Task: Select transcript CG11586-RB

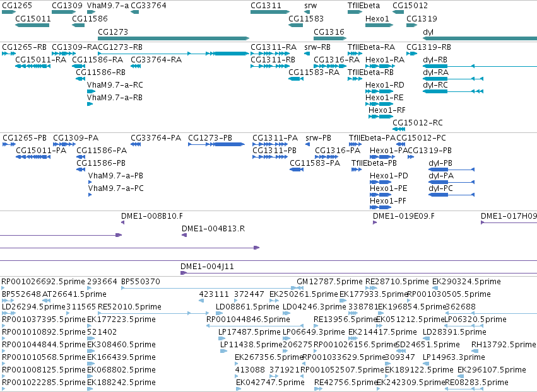Action: tap(101, 72)
